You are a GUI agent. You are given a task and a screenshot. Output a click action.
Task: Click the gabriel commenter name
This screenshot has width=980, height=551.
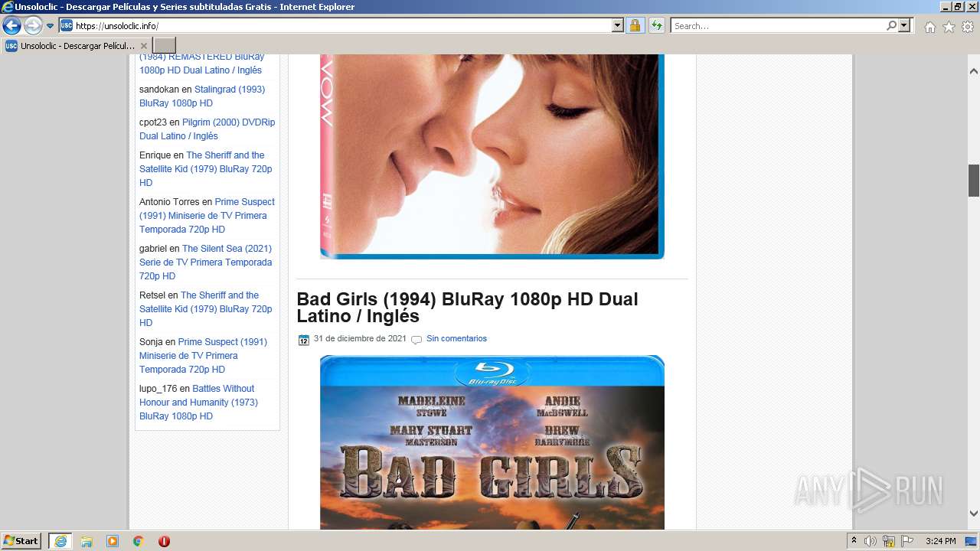click(x=153, y=249)
